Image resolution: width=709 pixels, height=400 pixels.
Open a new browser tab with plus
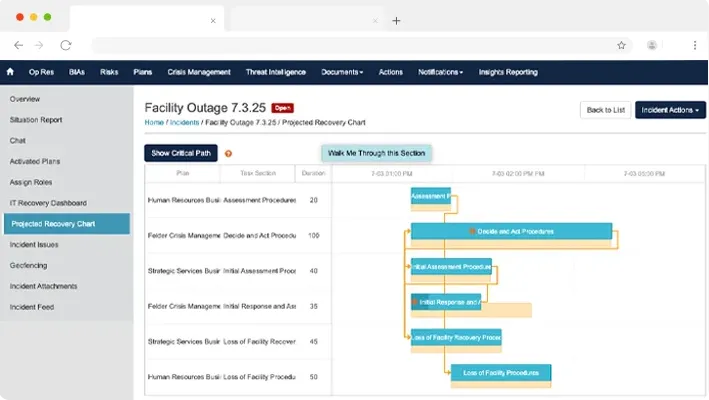tap(396, 21)
